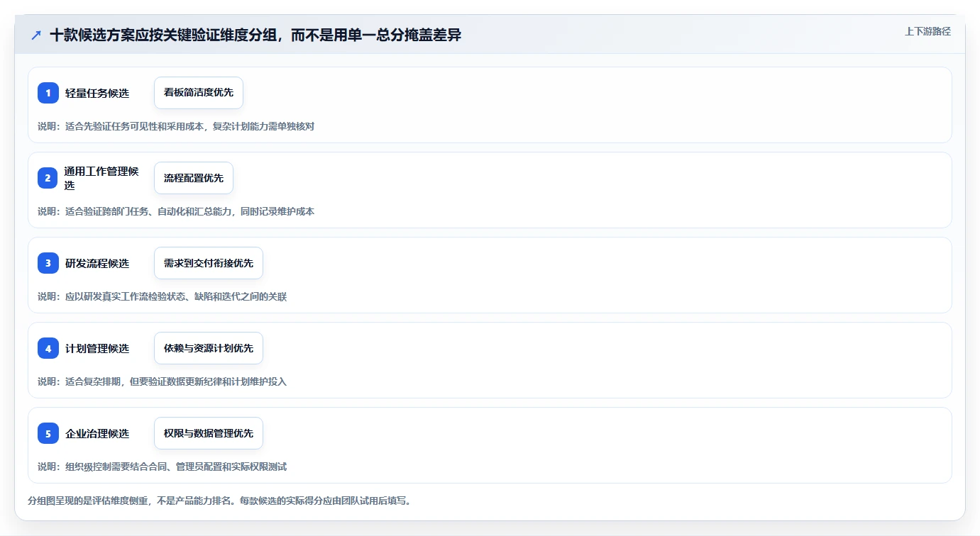Image resolution: width=980 pixels, height=536 pixels.
Task: Select step badge 1 for 轻量任务候选
Action: pyautogui.click(x=48, y=93)
